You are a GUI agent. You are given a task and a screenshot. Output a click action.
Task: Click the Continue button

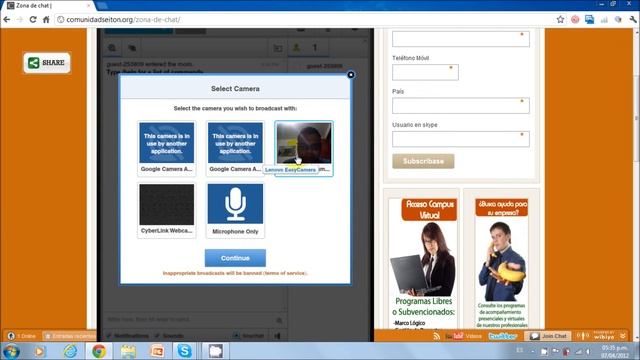235,258
